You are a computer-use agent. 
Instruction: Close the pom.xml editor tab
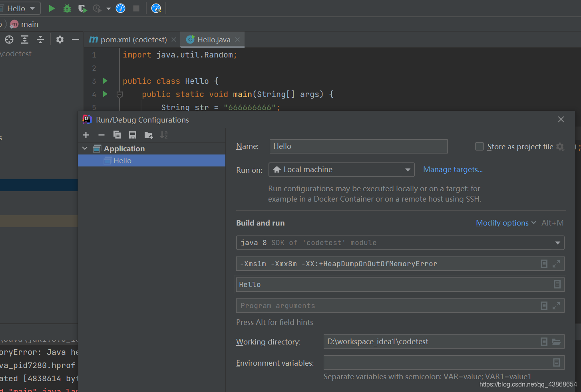click(174, 40)
